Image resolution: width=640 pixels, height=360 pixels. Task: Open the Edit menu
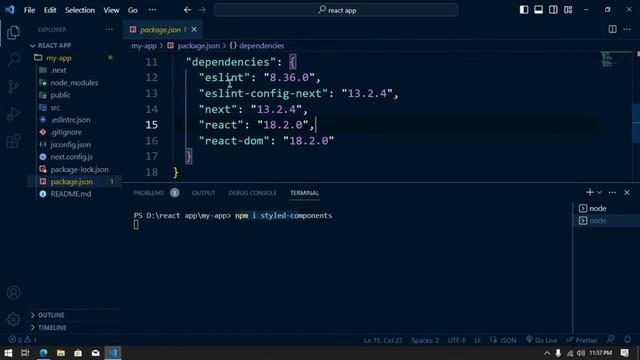pyautogui.click(x=50, y=10)
